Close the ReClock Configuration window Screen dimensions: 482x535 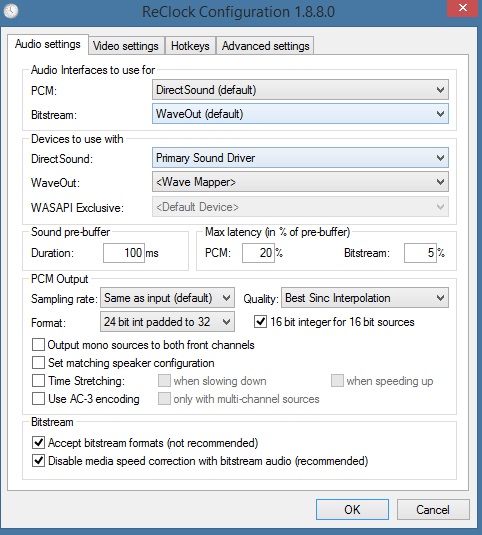point(462,8)
